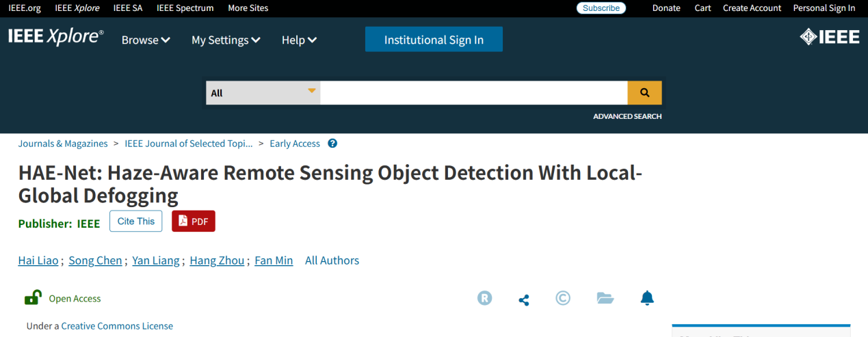Viewport: 868px width, 337px height.
Task: Click the green Open Access lock icon
Action: tap(32, 297)
